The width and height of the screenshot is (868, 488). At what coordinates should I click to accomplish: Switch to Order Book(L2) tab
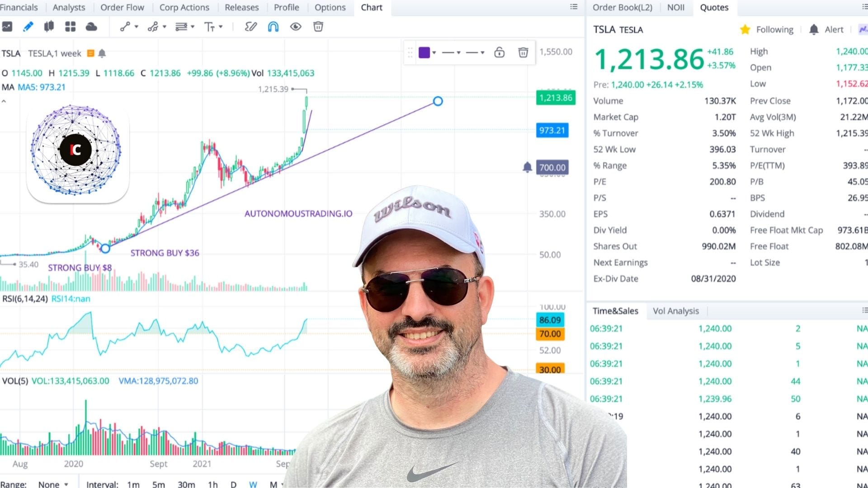(622, 7)
